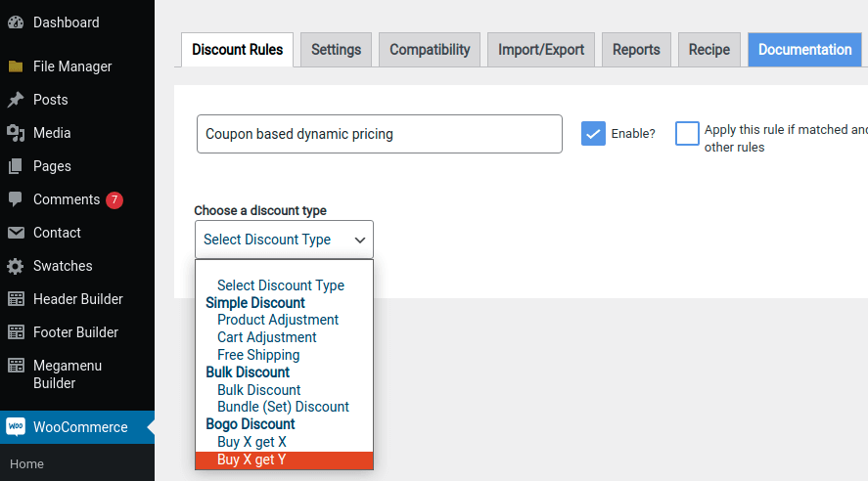The width and height of the screenshot is (868, 481).
Task: Click the Pages icon in sidebar
Action: (x=16, y=166)
